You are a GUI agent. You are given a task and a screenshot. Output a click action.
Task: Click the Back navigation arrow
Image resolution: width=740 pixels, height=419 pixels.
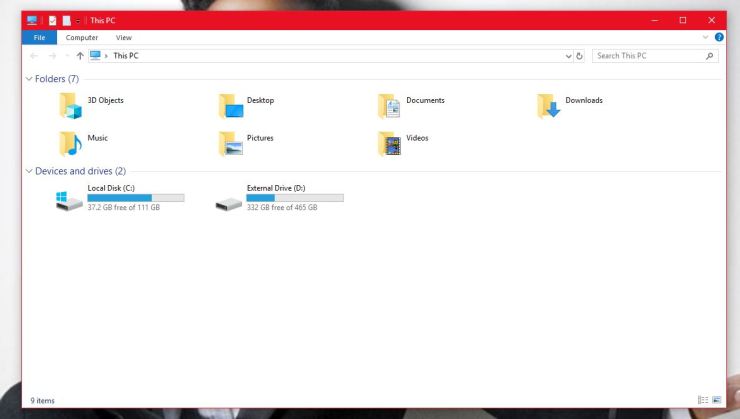tap(34, 56)
